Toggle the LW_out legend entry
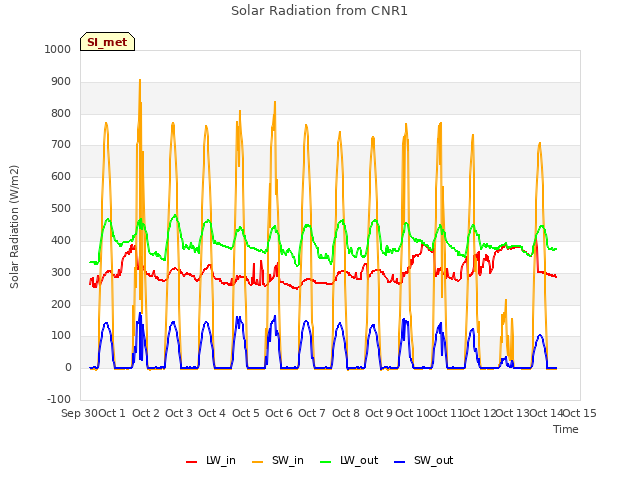The width and height of the screenshot is (640, 480). 349,460
